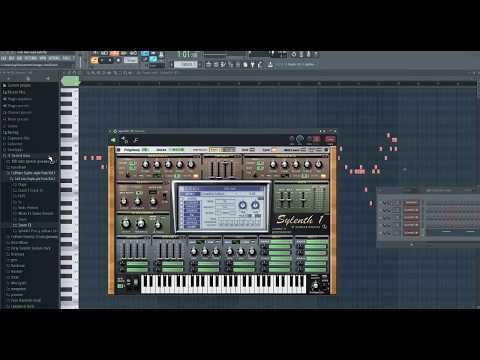Open the PATTERNS menu

click(x=30, y=58)
